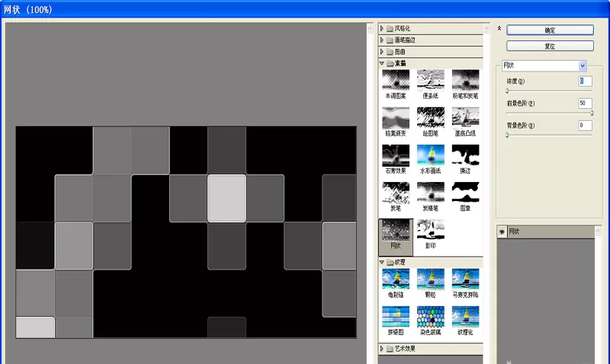610x364 pixels.
Task: Select the 粉笔和炭笔 filter thumbnail
Action: [465, 80]
